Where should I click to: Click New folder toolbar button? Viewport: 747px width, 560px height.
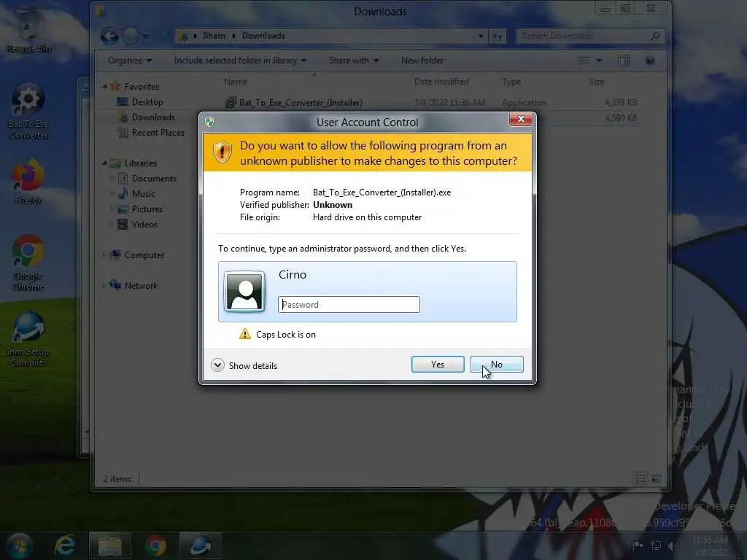422,61
